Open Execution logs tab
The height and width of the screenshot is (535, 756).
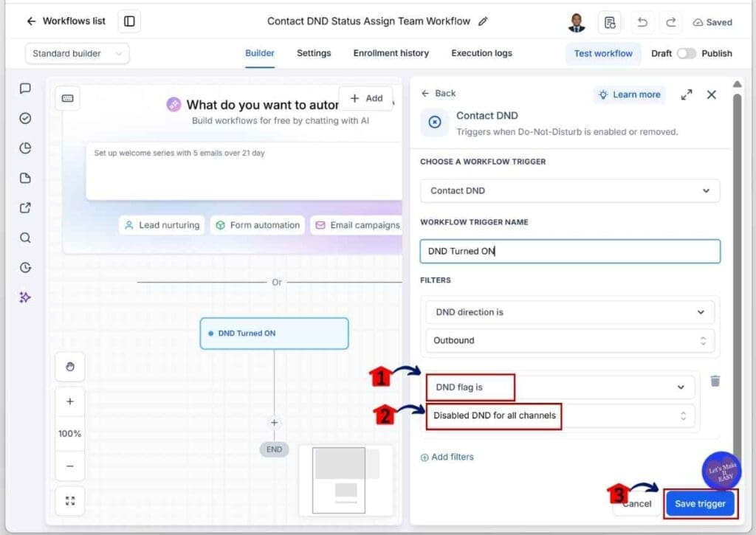tap(481, 53)
